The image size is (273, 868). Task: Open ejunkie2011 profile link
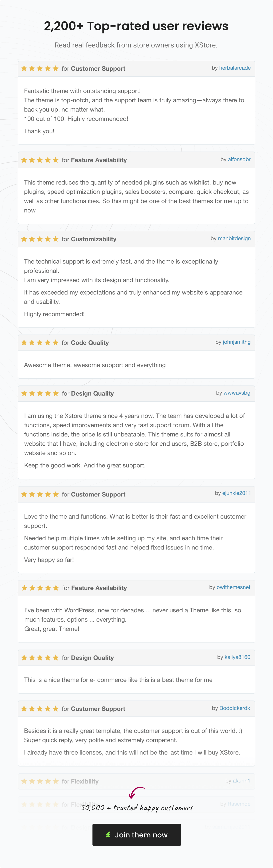(236, 493)
